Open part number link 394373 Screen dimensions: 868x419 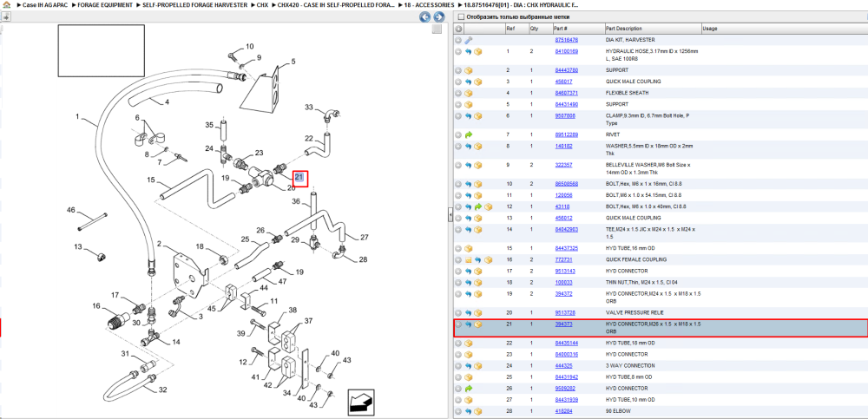click(x=563, y=324)
